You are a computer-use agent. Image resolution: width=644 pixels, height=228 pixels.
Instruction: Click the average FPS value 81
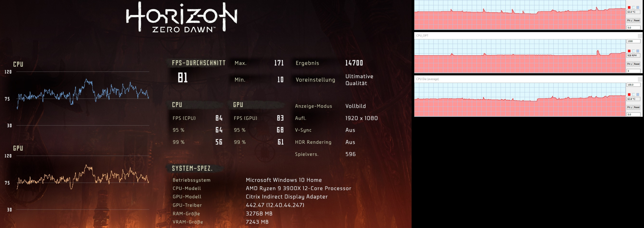(x=182, y=78)
